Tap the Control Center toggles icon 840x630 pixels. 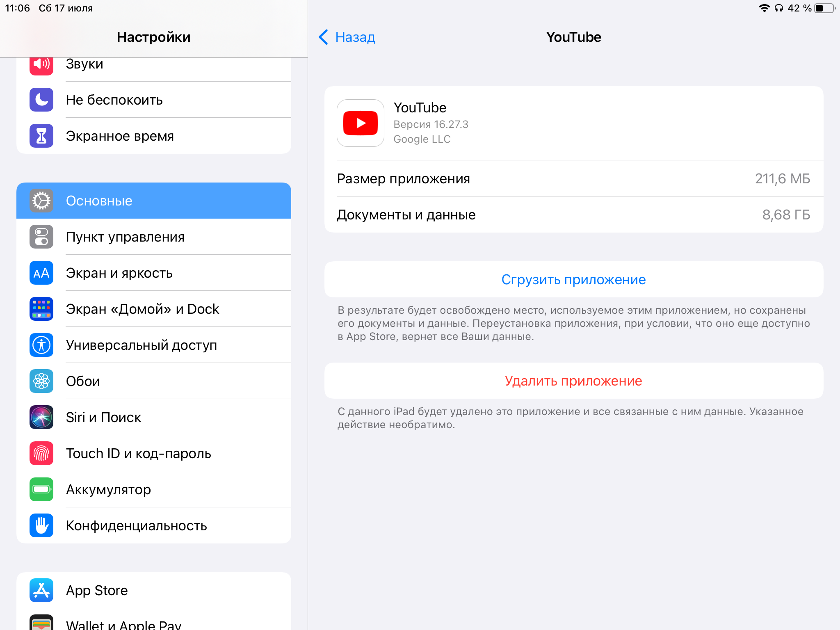coord(41,237)
